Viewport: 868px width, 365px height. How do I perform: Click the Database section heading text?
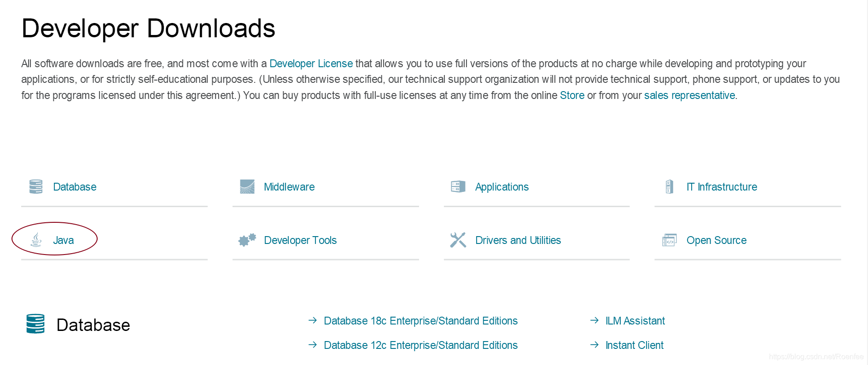[93, 325]
